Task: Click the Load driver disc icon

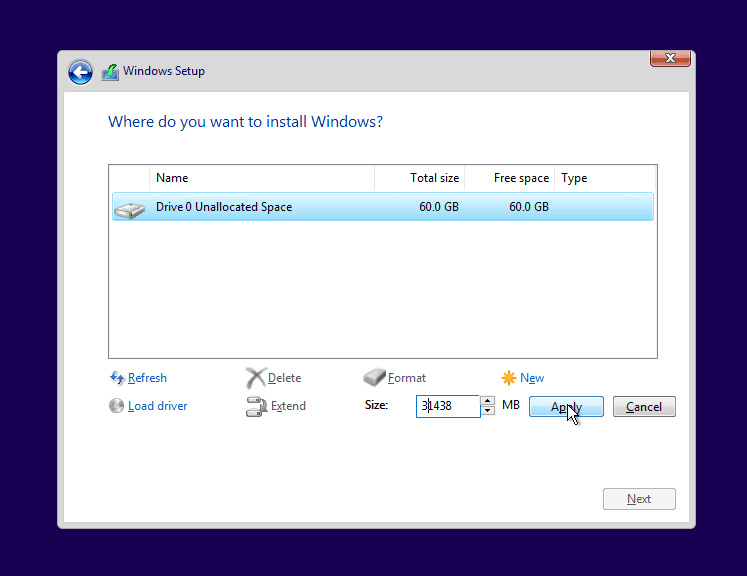Action: pos(116,406)
